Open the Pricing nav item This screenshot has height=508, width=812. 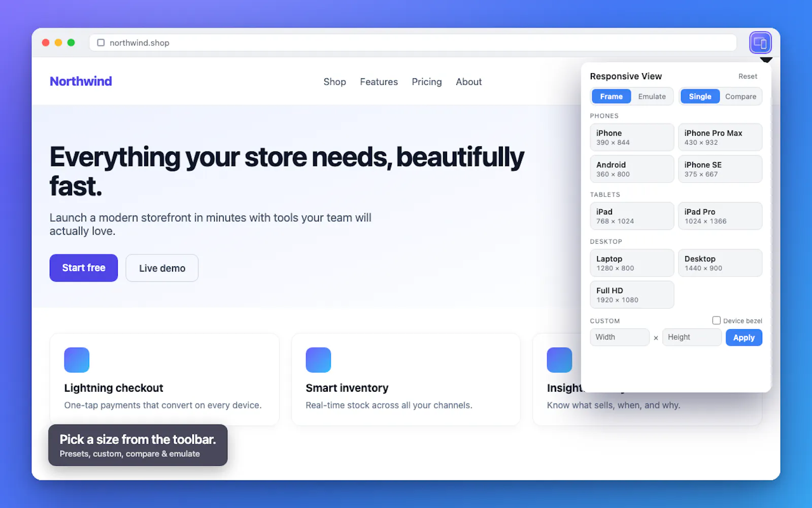coord(427,82)
